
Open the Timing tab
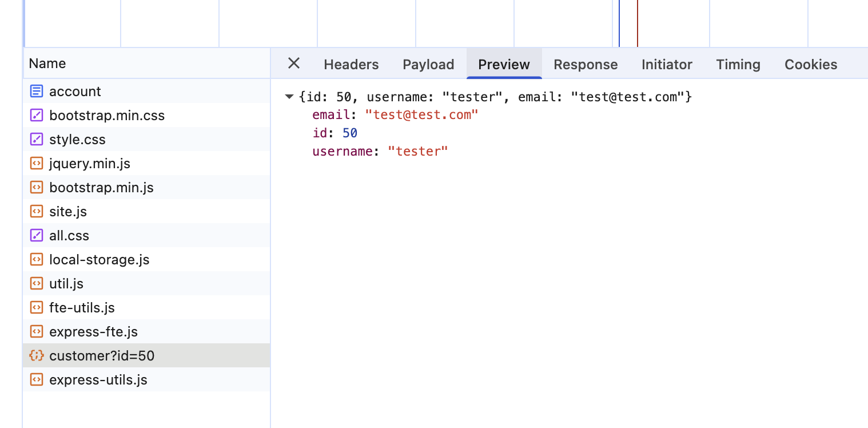[738, 64]
